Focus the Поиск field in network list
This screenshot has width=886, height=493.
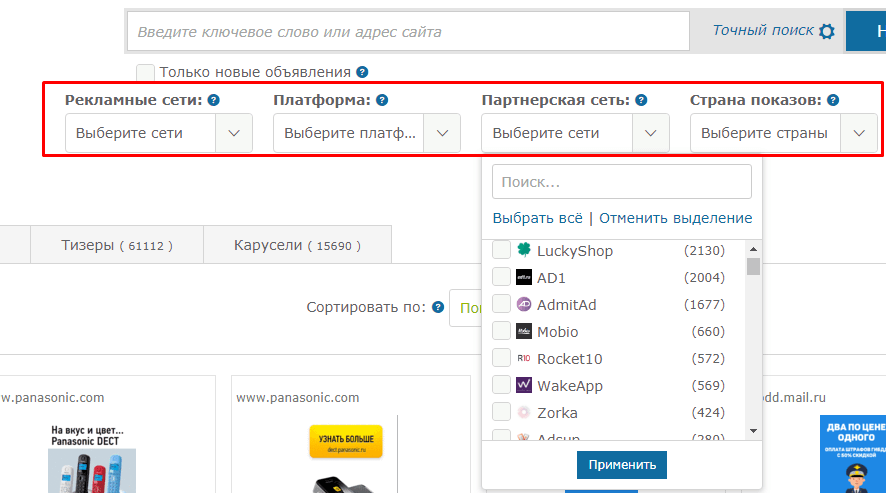pyautogui.click(x=622, y=181)
